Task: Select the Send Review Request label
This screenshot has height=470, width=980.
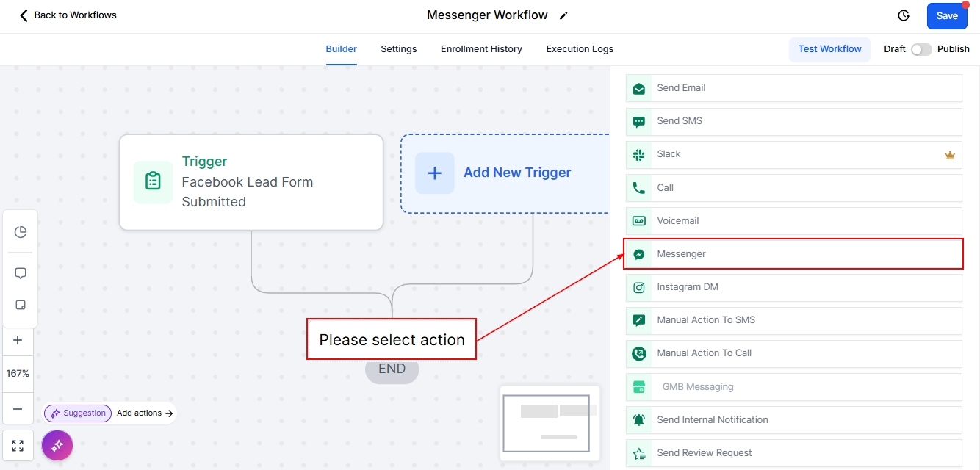Action: (x=705, y=453)
